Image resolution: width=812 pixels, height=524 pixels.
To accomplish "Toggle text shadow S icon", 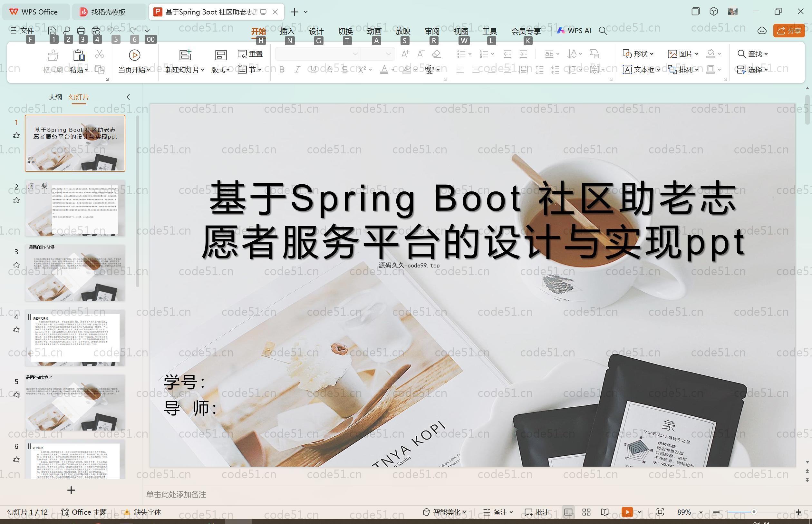I will pos(344,70).
